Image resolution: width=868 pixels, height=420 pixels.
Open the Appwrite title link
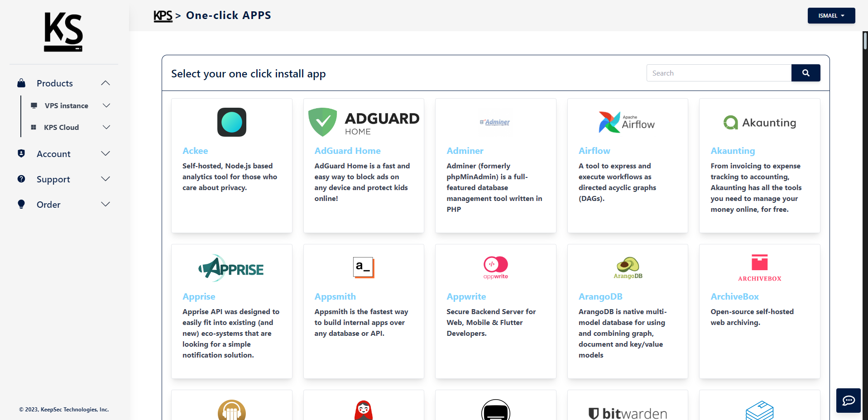coord(466,296)
